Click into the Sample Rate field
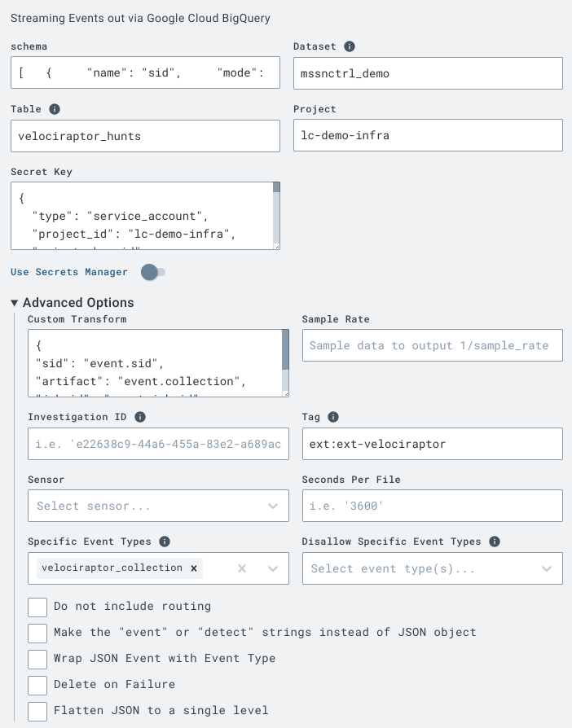The height and width of the screenshot is (728, 572). 432,345
